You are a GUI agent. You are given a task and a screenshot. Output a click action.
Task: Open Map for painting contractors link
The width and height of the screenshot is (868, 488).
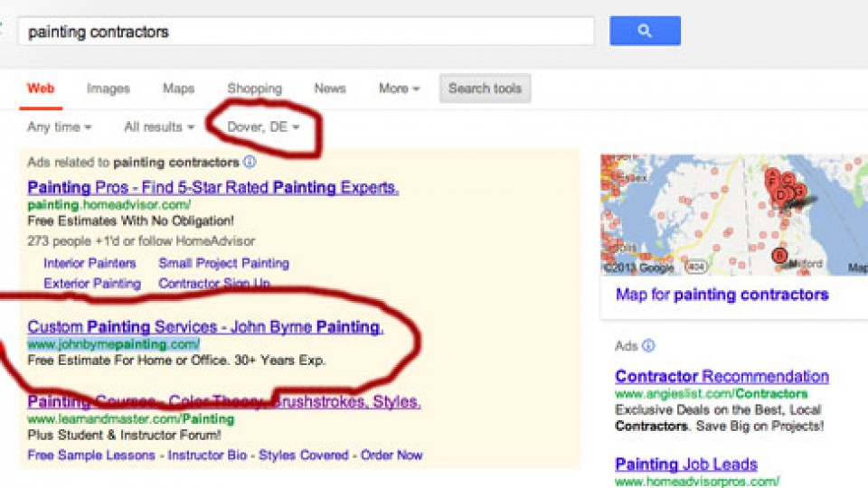pos(722,295)
